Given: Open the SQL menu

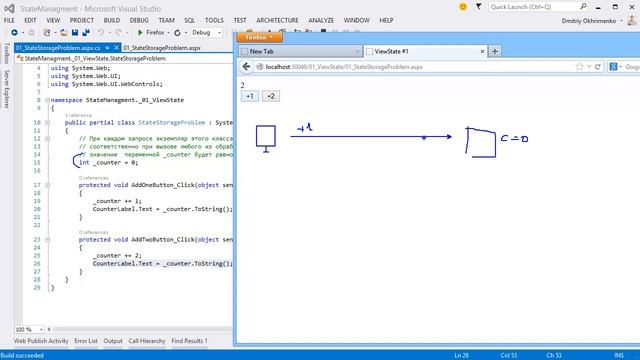Looking at the screenshot, I should point(190,20).
